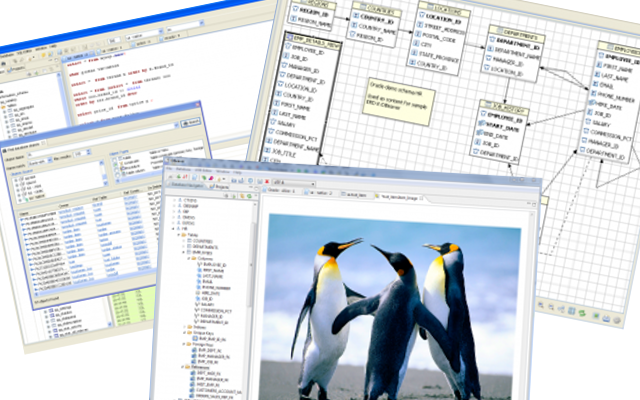Select the test_random_image editor tab
This screenshot has width=640, height=400.
399,198
